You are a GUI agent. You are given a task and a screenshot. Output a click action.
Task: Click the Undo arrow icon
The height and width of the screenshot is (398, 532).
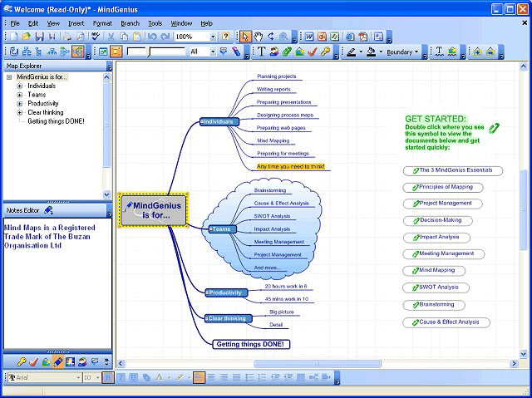[x=152, y=37]
